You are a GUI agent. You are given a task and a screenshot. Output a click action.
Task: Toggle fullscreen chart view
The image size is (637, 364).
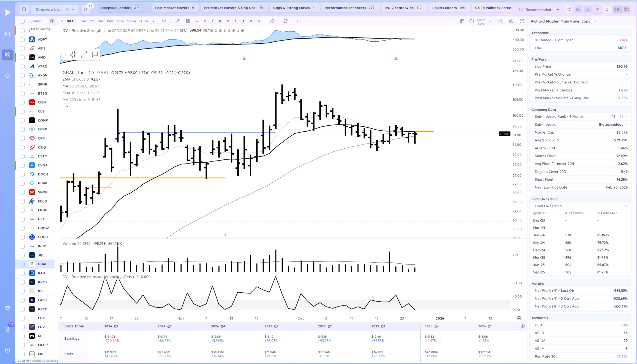[522, 21]
